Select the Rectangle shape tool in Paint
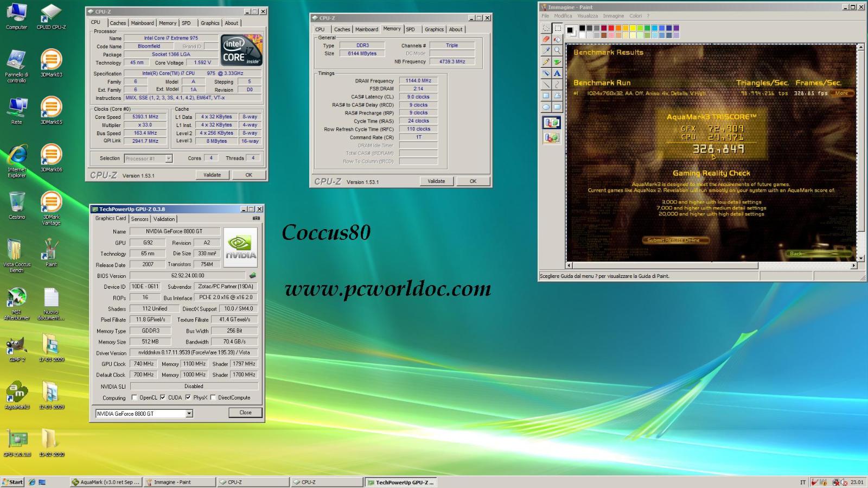 pos(546,96)
